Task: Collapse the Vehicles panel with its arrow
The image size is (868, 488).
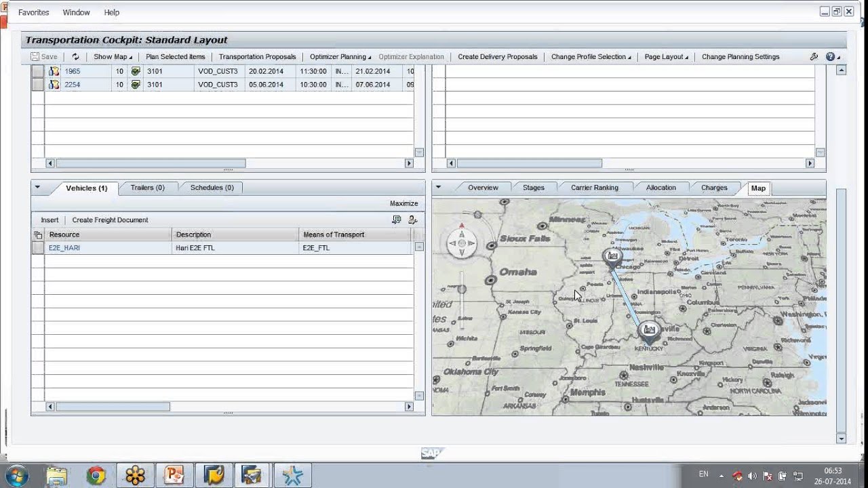Action: tap(37, 187)
